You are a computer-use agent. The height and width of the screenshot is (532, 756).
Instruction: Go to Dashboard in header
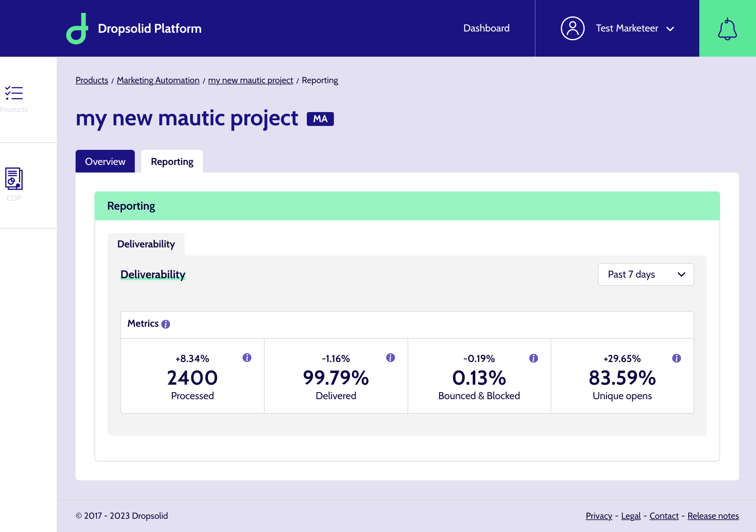click(486, 28)
